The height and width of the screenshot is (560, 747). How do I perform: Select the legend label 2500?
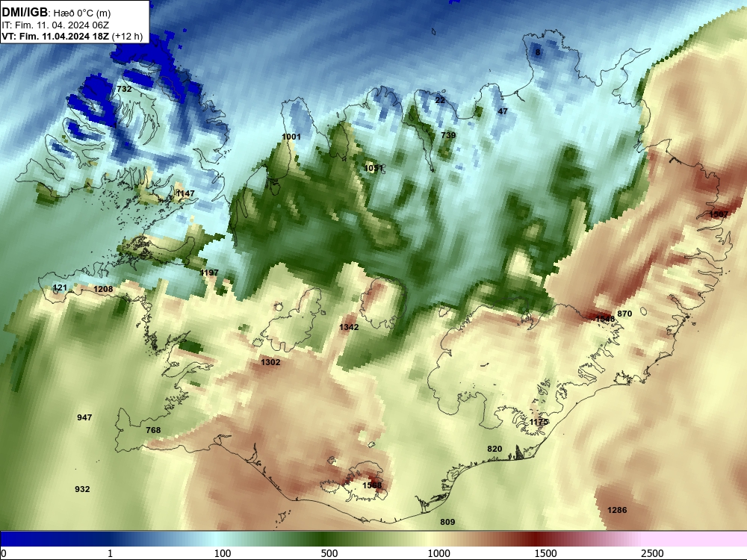[652, 553]
